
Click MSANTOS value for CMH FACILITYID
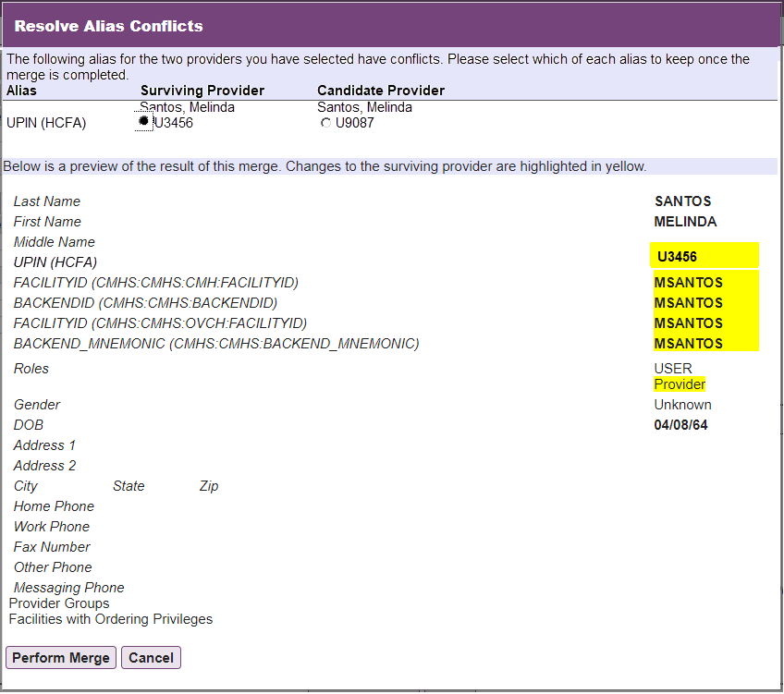pos(689,283)
